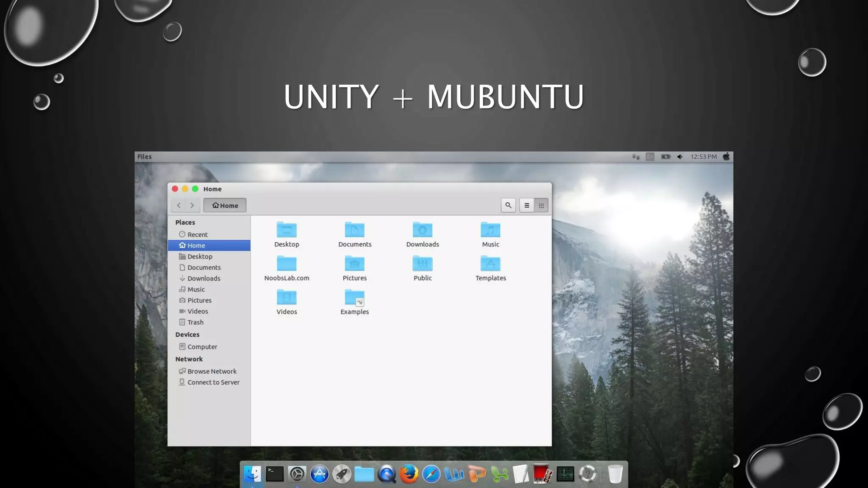Open the volume speaker indicator

(680, 157)
